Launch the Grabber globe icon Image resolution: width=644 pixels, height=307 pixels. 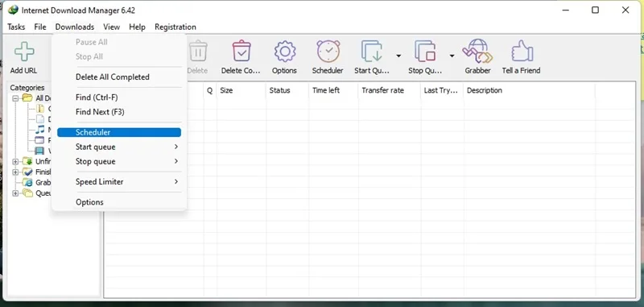(x=477, y=51)
